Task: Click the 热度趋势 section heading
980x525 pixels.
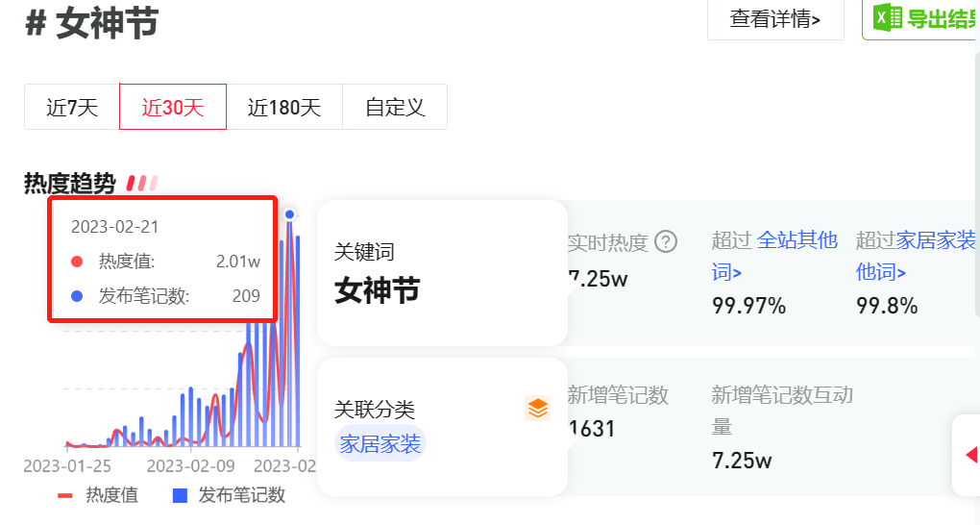Action: 70,184
